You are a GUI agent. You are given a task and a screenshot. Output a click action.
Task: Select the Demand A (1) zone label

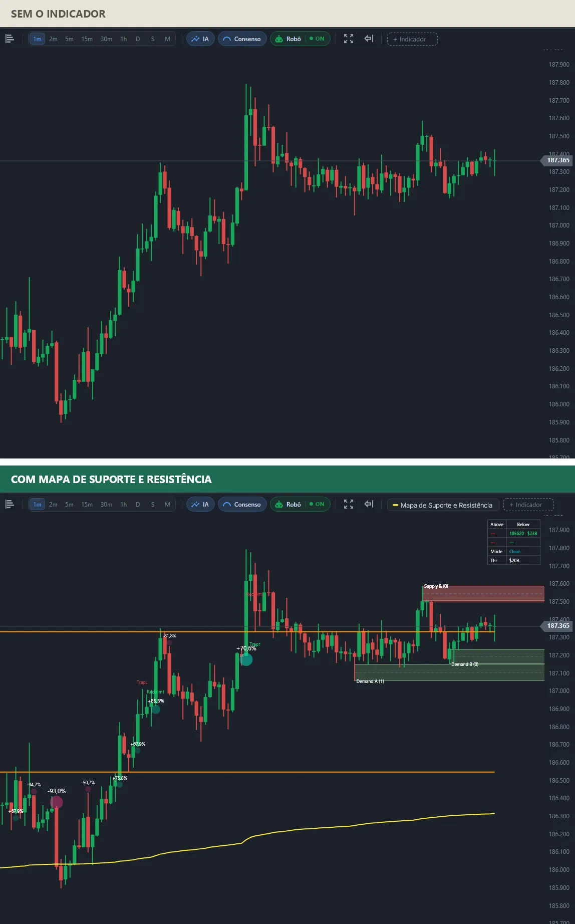(x=370, y=681)
